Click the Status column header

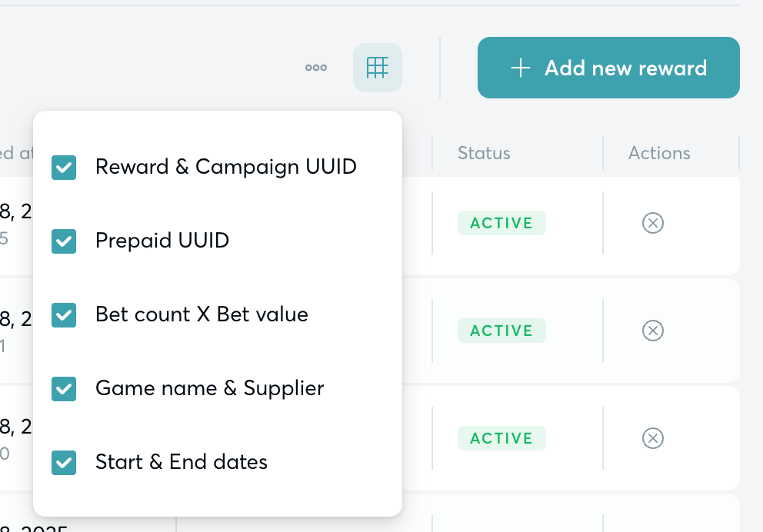tap(484, 153)
